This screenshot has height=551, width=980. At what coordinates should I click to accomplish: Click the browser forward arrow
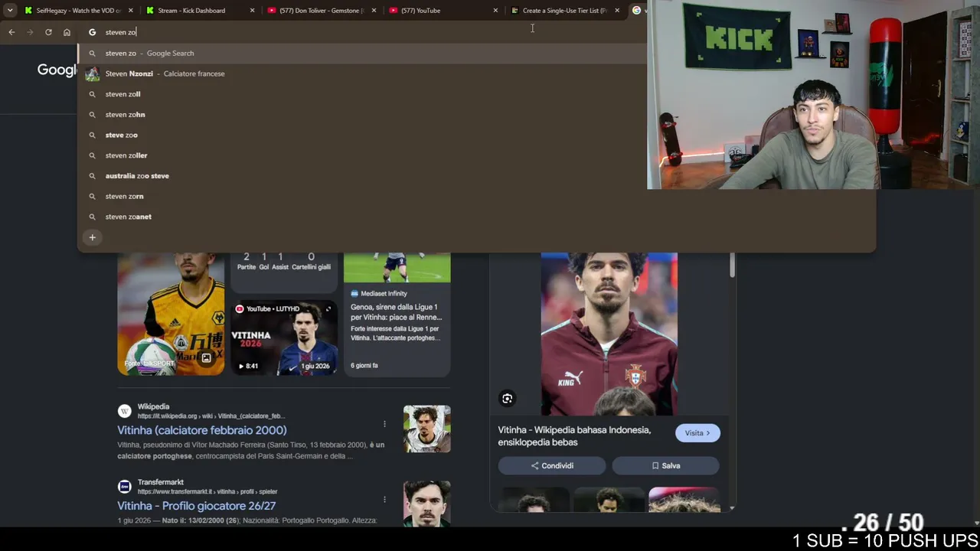[x=30, y=32]
